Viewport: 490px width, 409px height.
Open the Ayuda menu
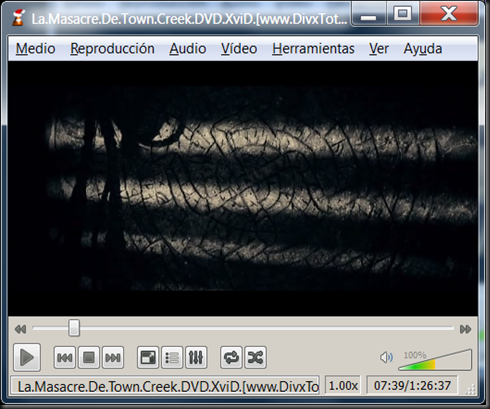click(x=423, y=49)
